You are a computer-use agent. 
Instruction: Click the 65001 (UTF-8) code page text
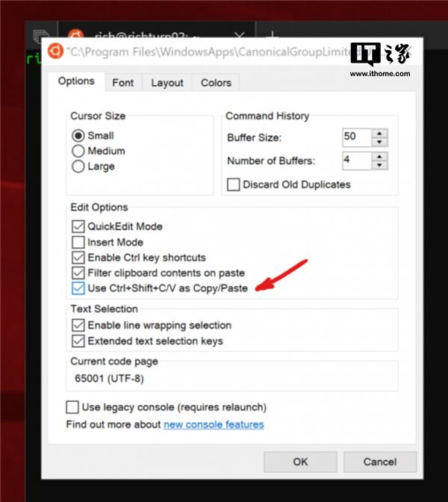click(109, 379)
